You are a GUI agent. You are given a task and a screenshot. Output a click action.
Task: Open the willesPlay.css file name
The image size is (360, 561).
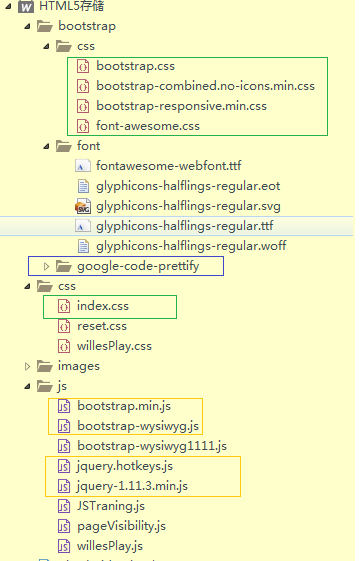pos(115,346)
